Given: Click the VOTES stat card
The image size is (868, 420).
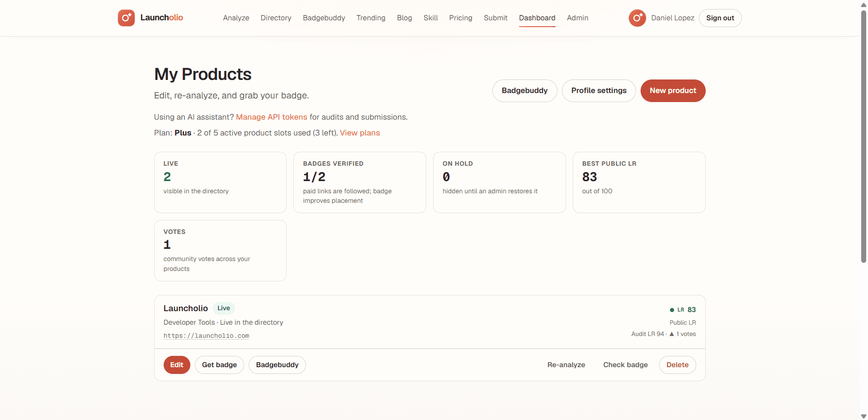Looking at the screenshot, I should 220,251.
